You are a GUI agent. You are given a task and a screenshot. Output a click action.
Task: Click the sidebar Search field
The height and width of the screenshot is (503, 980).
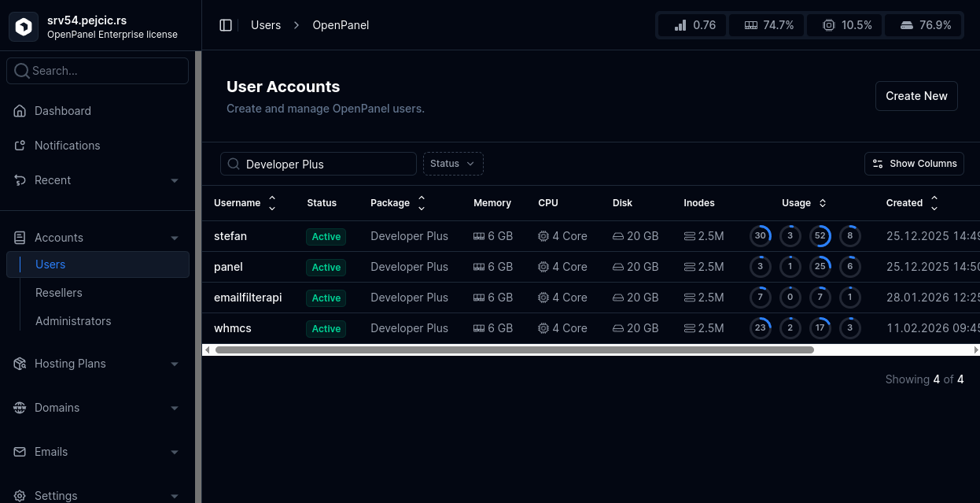click(x=98, y=71)
